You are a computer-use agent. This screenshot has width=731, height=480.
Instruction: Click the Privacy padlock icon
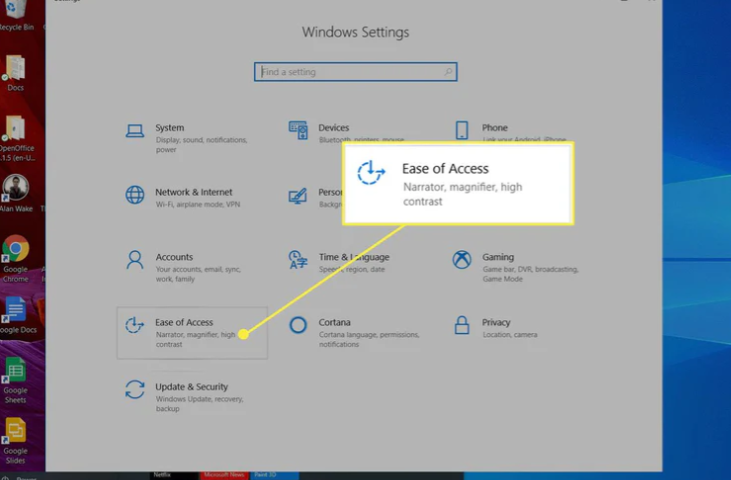click(462, 325)
